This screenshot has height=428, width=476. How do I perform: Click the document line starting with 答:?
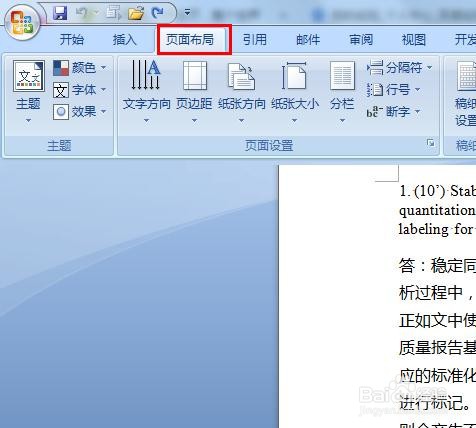coord(437,266)
